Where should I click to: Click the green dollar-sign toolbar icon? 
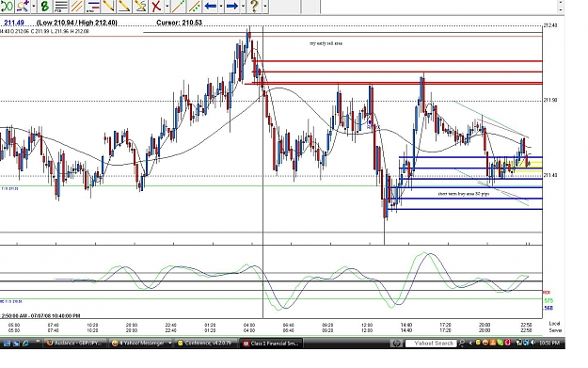pyautogui.click(x=45, y=6)
